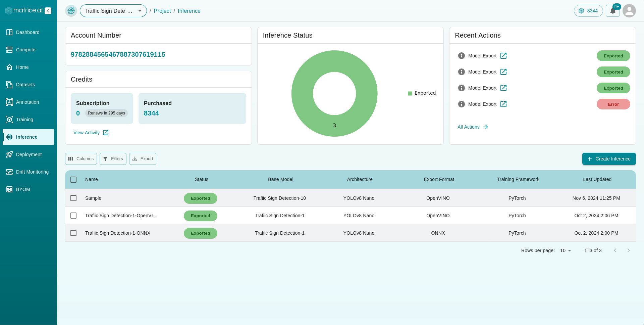Screen dimensions: 644x325
Task: Click the Project breadcrumb link
Action: (162, 11)
